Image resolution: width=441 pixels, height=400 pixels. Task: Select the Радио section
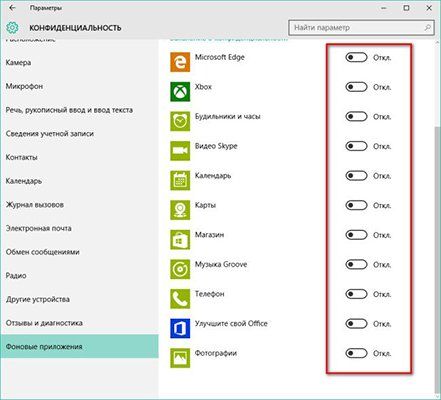(x=79, y=276)
